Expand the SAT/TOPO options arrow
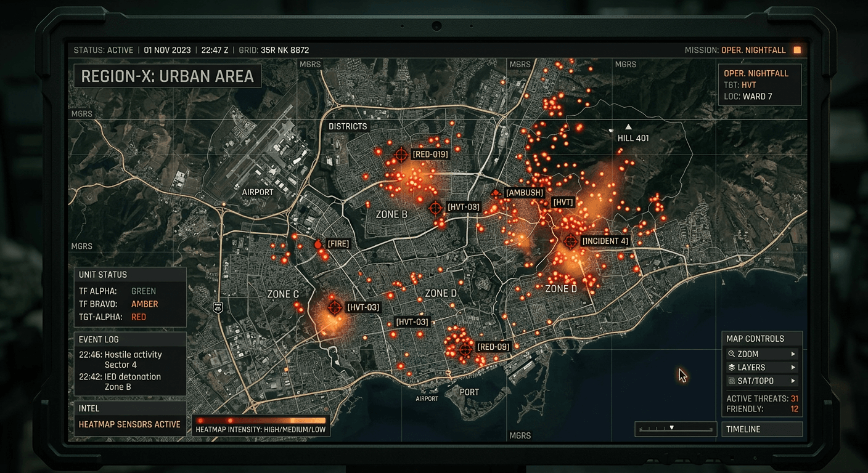Image resolution: width=868 pixels, height=473 pixels. tap(793, 380)
